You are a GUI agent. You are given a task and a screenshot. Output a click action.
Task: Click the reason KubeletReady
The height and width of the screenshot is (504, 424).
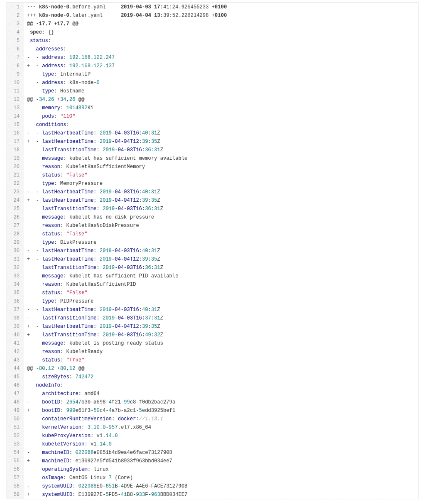click(84, 352)
